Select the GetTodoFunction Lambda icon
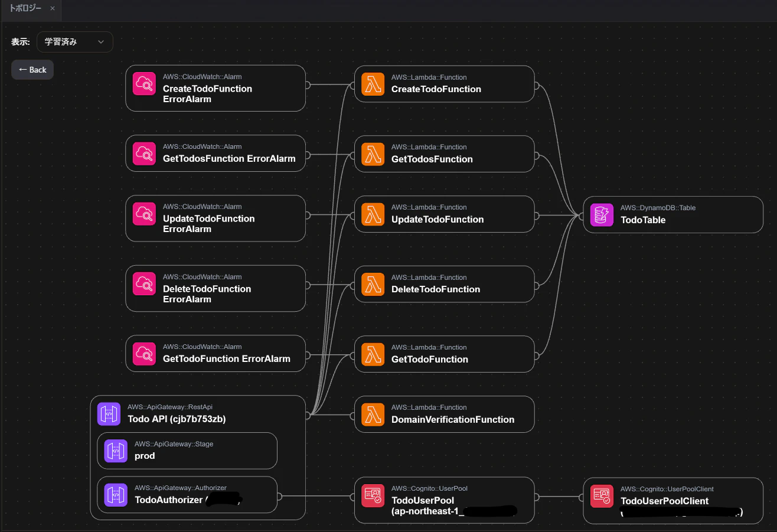 click(373, 354)
